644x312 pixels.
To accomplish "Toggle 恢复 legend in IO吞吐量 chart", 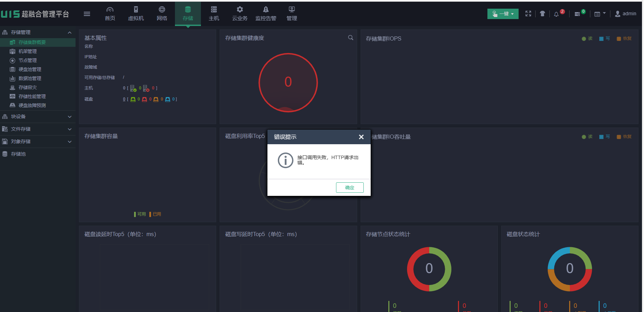I will pos(624,137).
